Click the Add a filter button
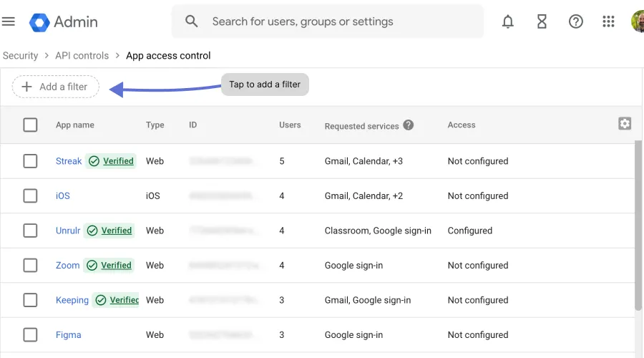The width and height of the screenshot is (644, 358). pos(56,87)
